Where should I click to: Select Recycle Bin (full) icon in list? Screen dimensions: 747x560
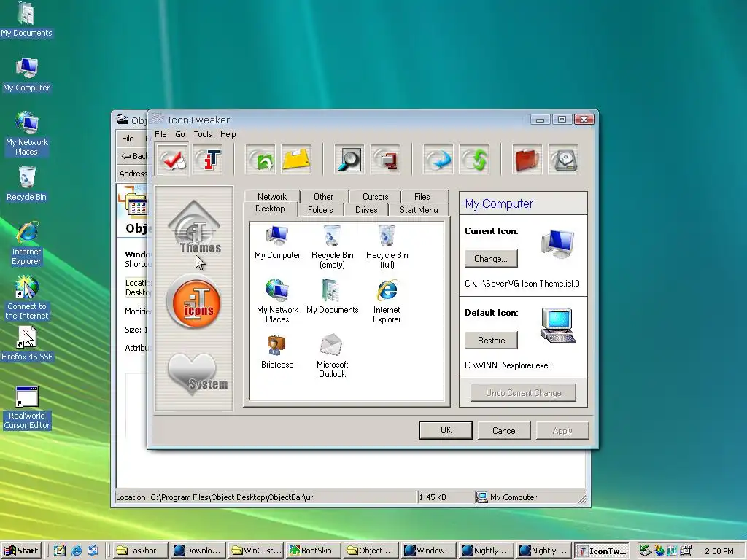click(387, 246)
